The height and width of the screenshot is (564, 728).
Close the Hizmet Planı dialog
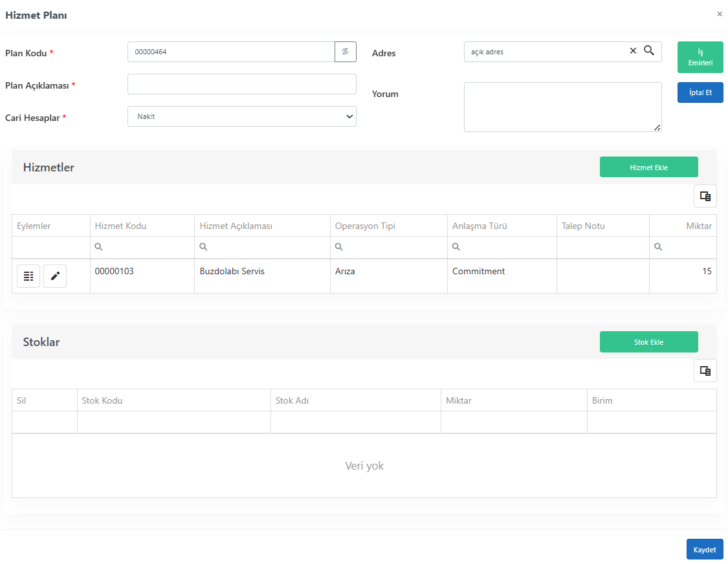[x=719, y=14]
